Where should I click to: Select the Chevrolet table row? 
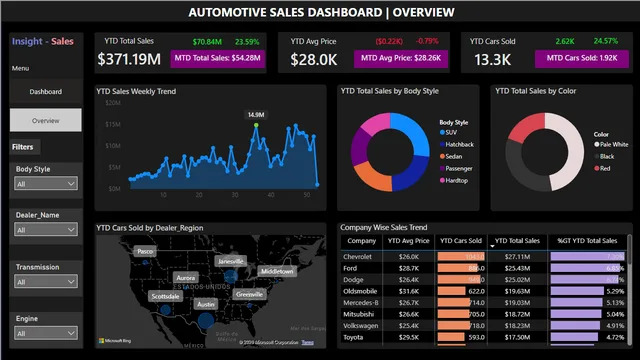[483, 257]
